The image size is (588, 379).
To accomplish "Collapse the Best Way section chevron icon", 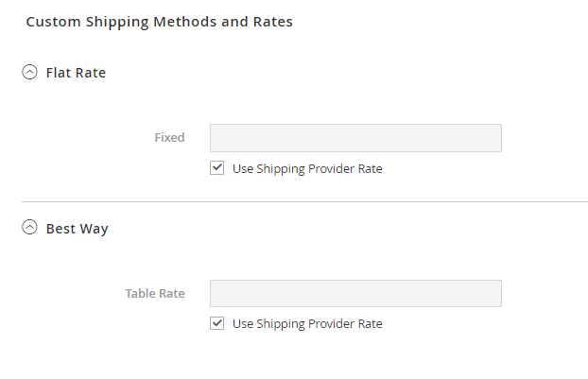I will (29, 228).
